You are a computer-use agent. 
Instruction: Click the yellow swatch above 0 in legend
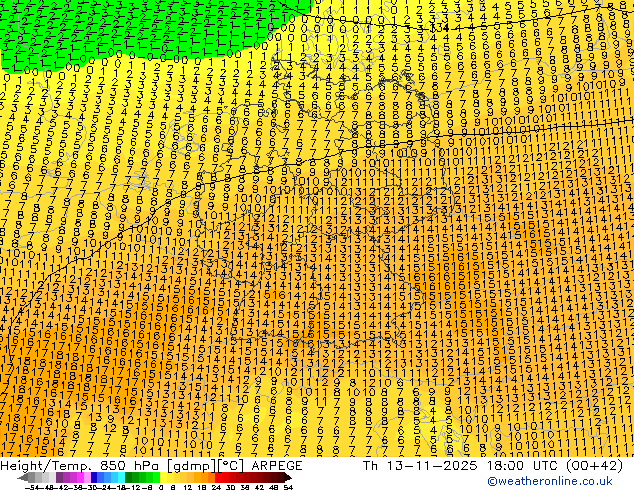(163, 477)
